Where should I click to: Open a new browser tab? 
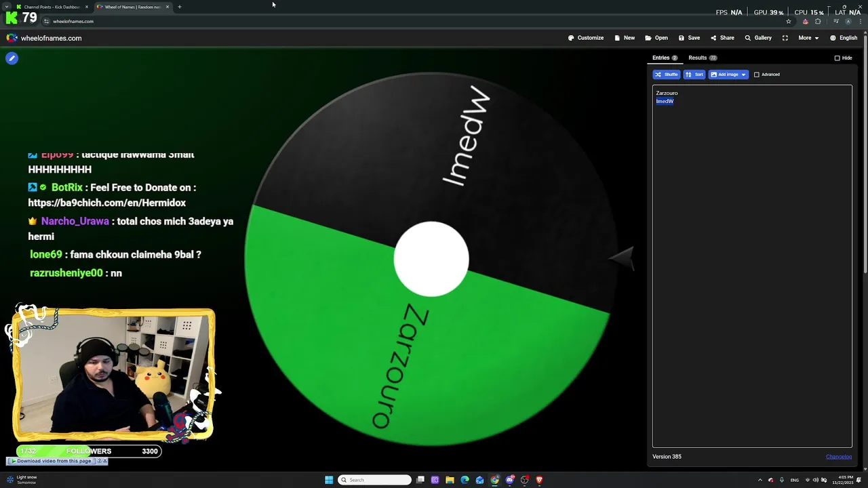click(x=179, y=7)
